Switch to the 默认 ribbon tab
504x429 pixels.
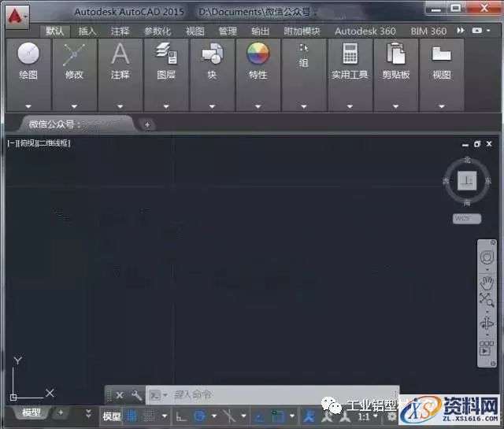(x=54, y=31)
